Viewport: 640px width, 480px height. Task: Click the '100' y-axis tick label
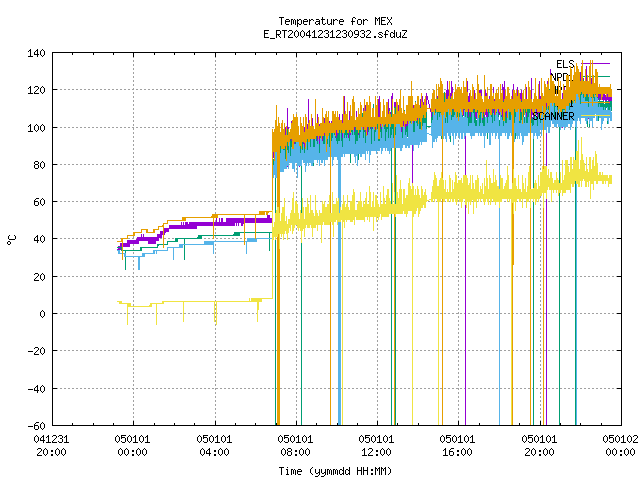coord(36,128)
